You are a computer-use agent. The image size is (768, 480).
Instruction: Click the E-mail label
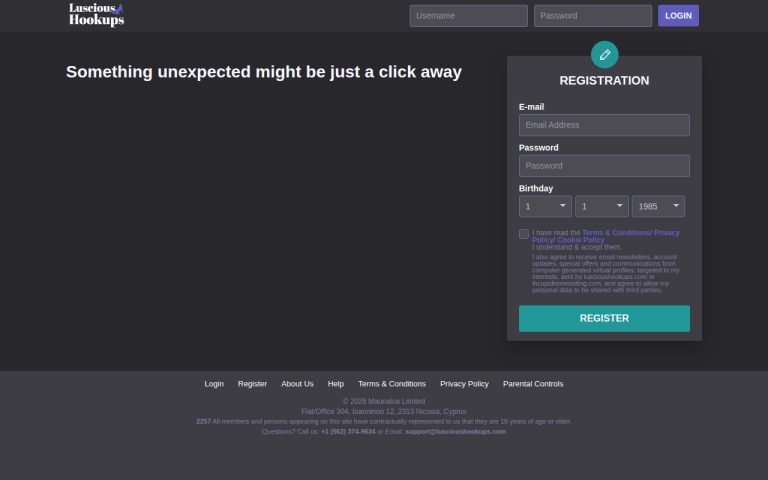point(531,107)
